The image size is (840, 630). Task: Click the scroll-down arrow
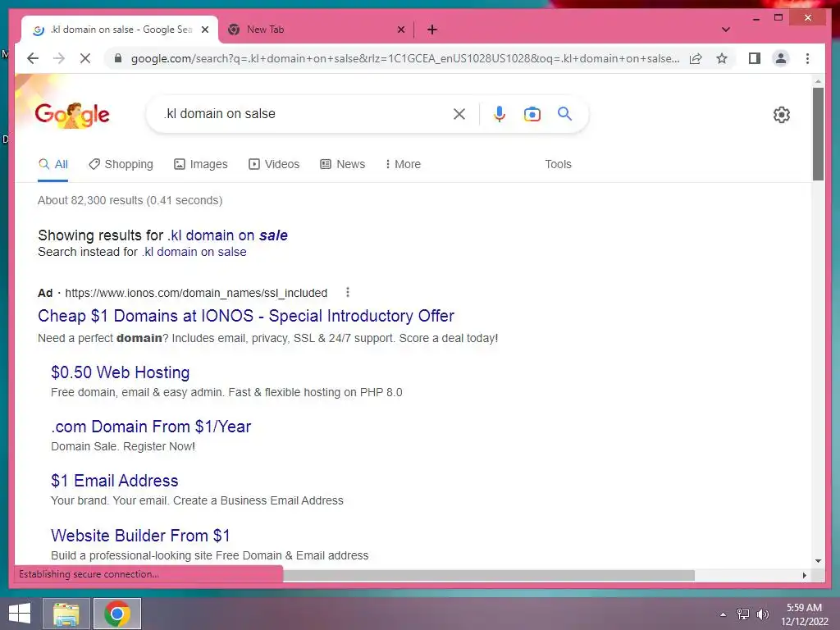tap(818, 561)
